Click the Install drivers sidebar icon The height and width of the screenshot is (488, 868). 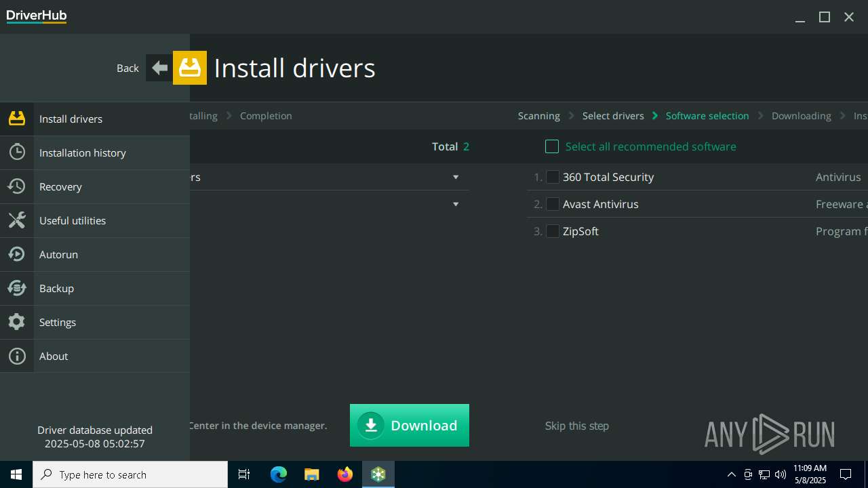(17, 119)
